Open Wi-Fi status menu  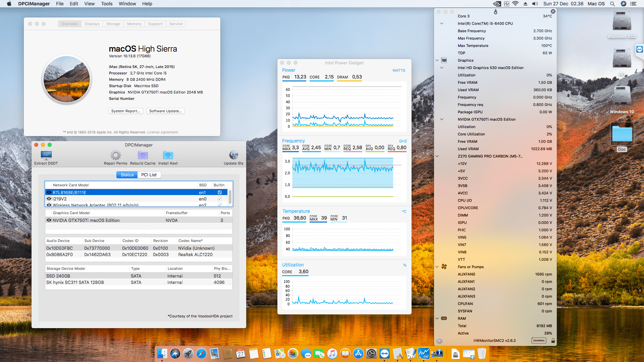click(x=516, y=4)
